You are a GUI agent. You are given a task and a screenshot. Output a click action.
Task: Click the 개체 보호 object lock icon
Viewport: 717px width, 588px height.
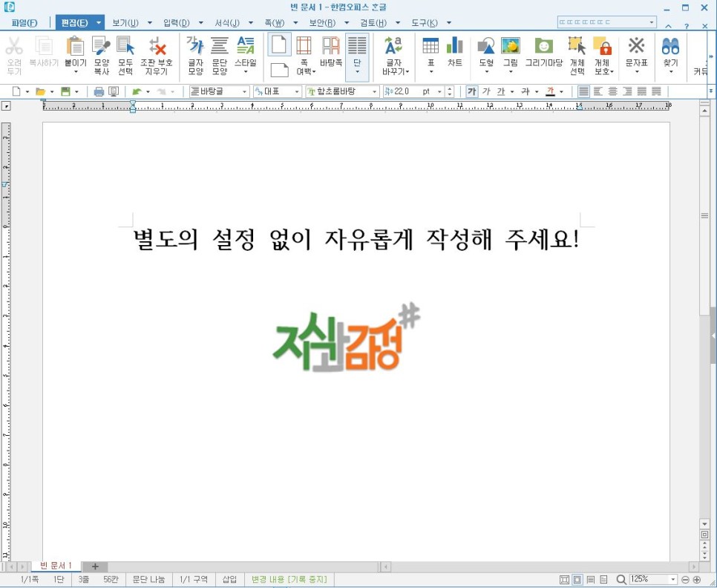[x=602, y=46]
